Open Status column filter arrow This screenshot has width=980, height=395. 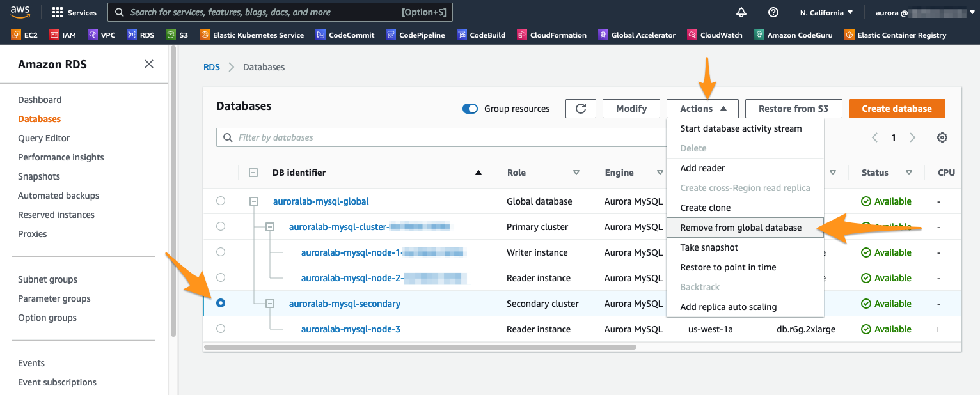tap(909, 173)
